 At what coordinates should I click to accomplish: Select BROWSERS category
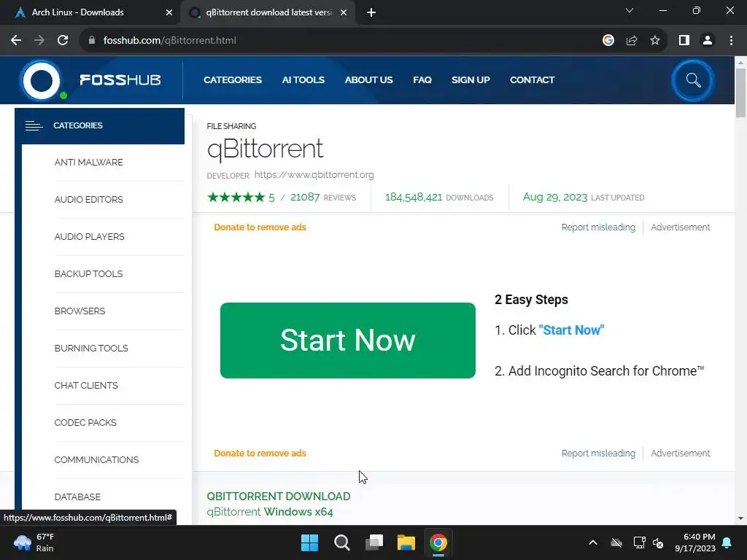(80, 311)
